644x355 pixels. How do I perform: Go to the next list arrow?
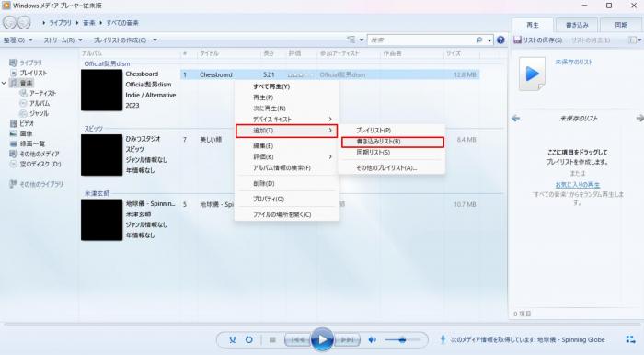pos(640,119)
